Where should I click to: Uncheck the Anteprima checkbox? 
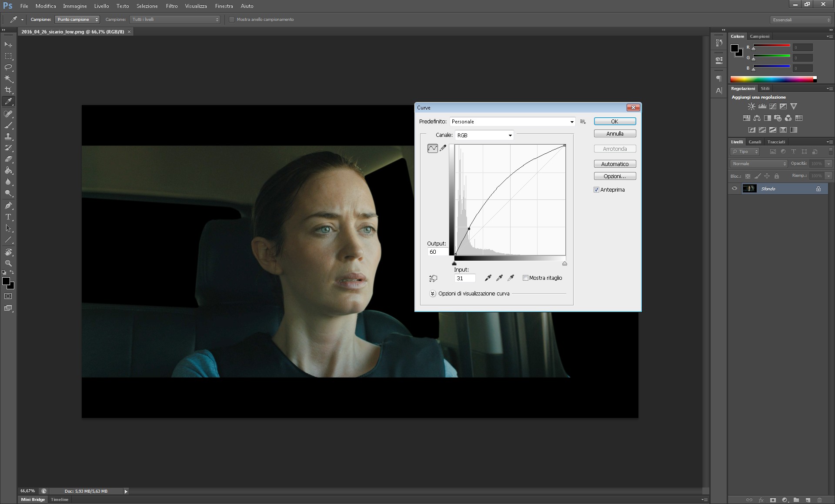point(597,190)
